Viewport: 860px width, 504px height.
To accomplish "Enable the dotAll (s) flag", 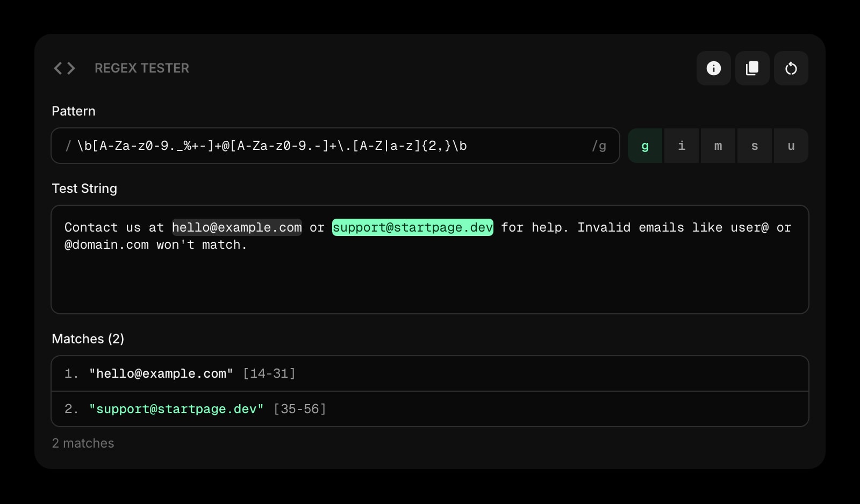I will tap(754, 145).
